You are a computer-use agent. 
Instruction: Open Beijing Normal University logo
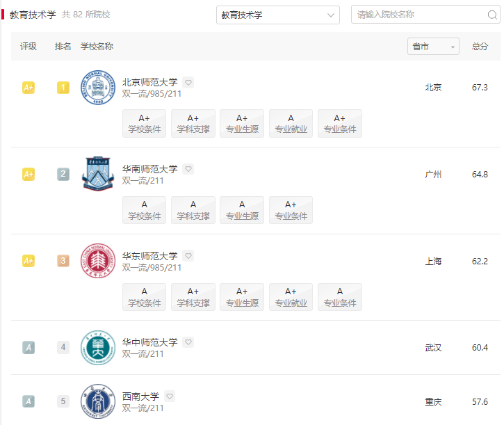coord(98,88)
